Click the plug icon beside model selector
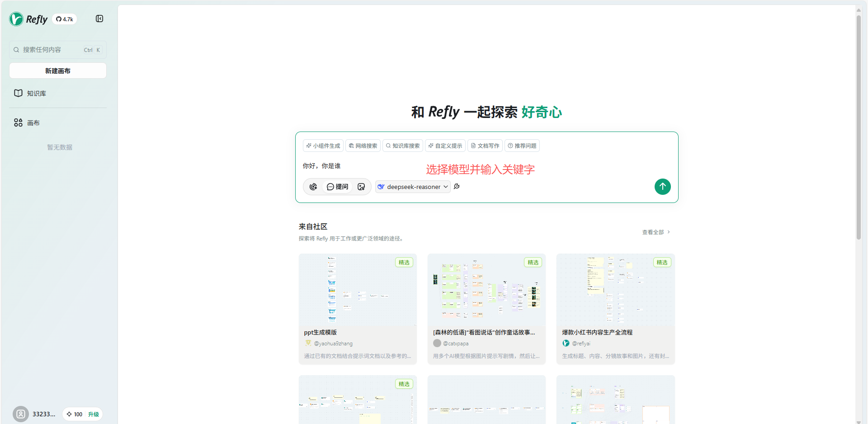Image resolution: width=868 pixels, height=424 pixels. [x=457, y=186]
